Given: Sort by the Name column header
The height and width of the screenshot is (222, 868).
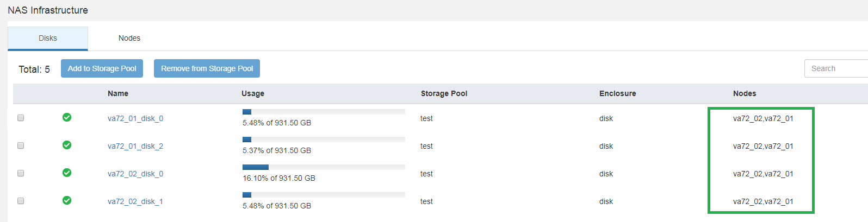Looking at the screenshot, I should click(x=118, y=93).
